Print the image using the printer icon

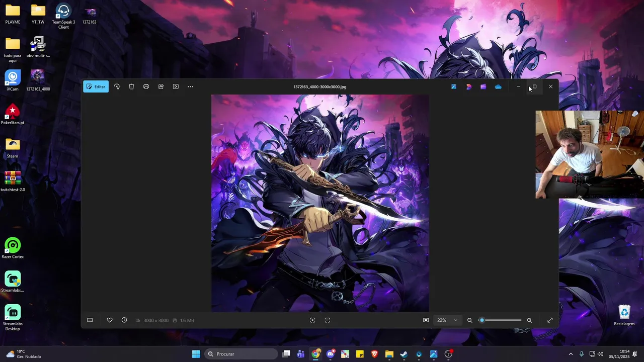[146, 86]
